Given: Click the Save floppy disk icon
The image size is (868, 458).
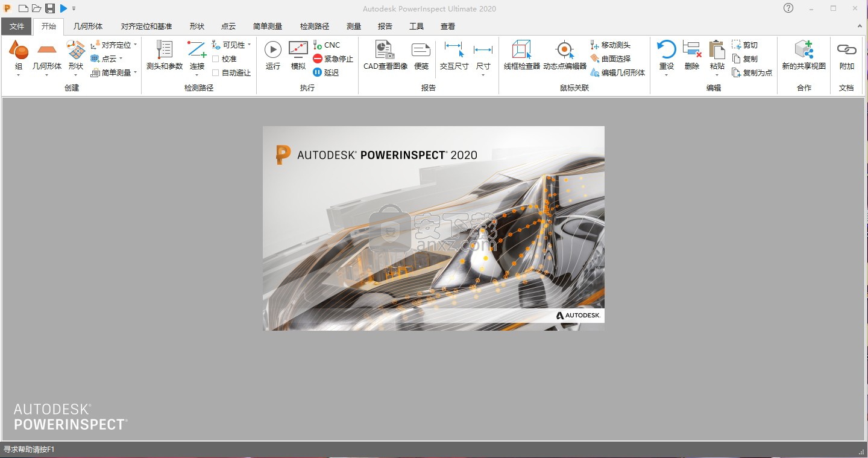Looking at the screenshot, I should tap(50, 8).
